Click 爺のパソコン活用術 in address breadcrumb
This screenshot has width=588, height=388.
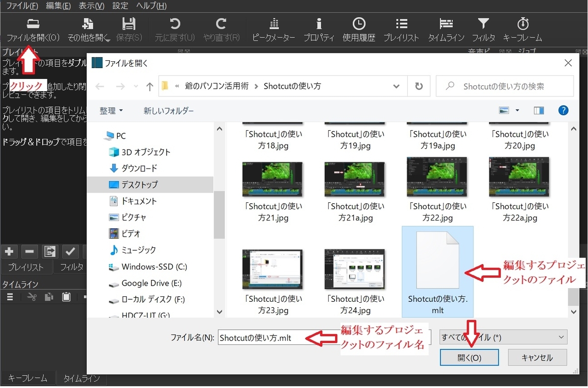pos(217,86)
